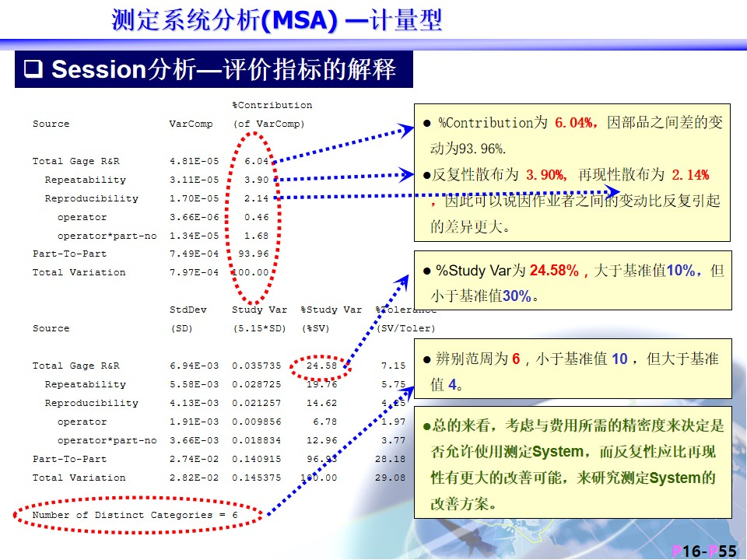Click the Reproducibility contribution value 2.14
747x560 pixels.
256,199
